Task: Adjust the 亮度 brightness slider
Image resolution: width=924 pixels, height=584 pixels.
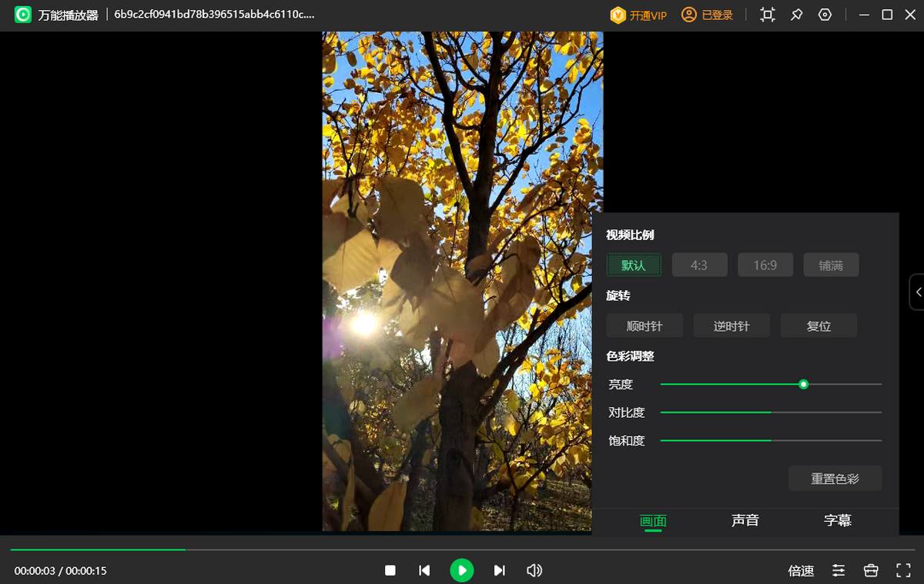Action: [x=771, y=384]
